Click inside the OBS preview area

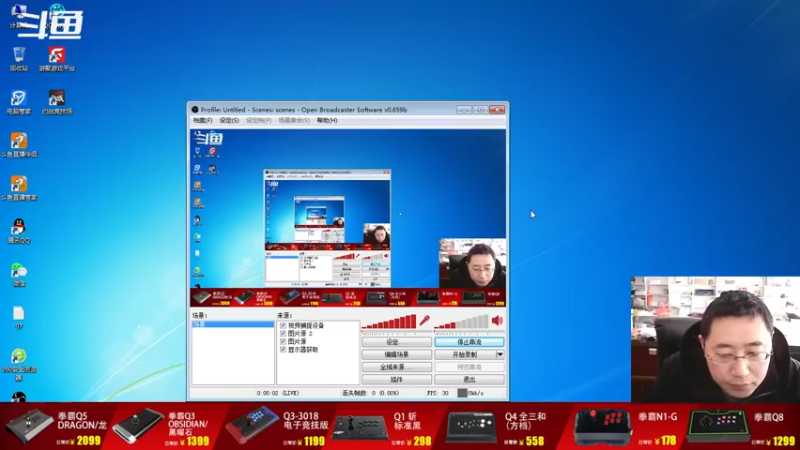pos(348,218)
